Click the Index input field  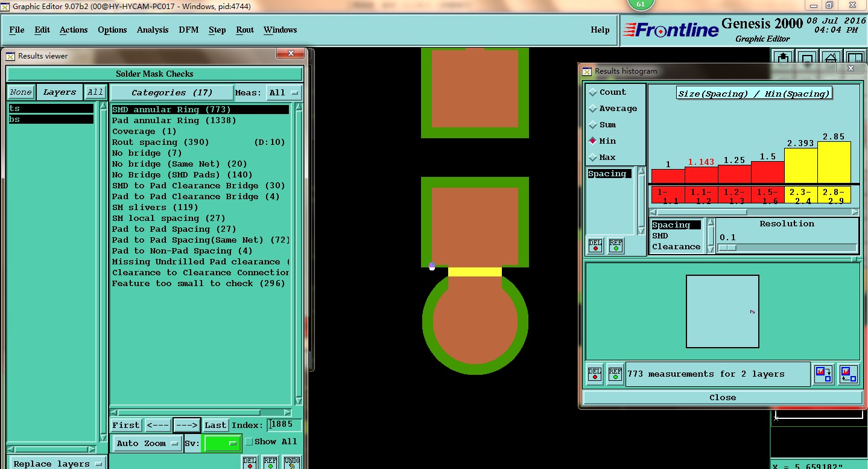tap(284, 425)
